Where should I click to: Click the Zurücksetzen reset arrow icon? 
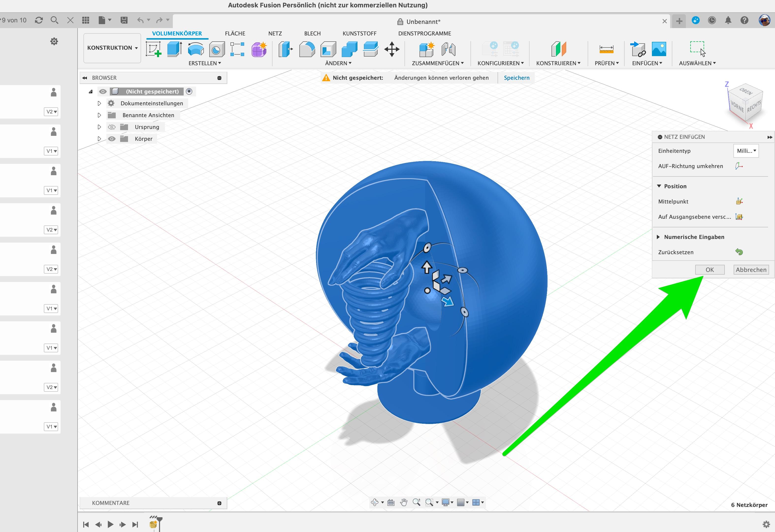739,252
